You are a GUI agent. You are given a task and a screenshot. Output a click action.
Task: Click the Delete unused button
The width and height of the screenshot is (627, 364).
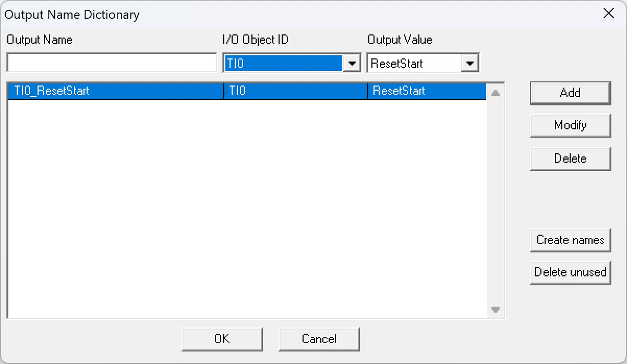click(x=570, y=272)
